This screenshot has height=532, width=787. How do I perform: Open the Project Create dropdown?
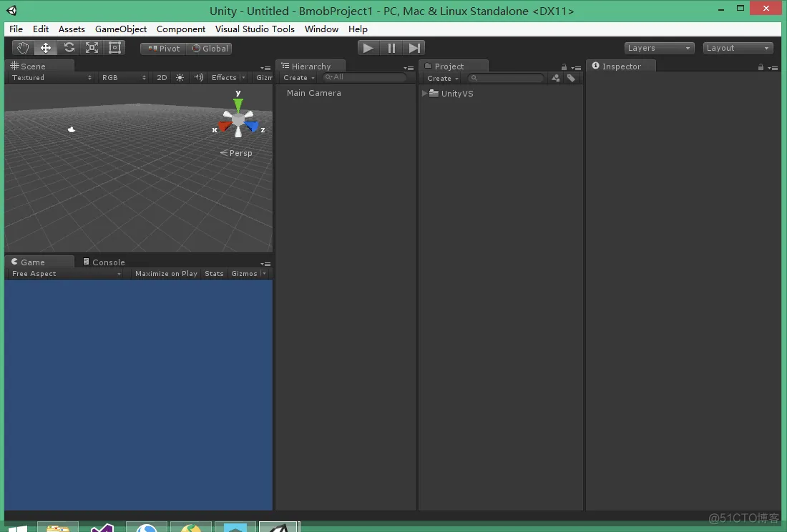pos(443,78)
